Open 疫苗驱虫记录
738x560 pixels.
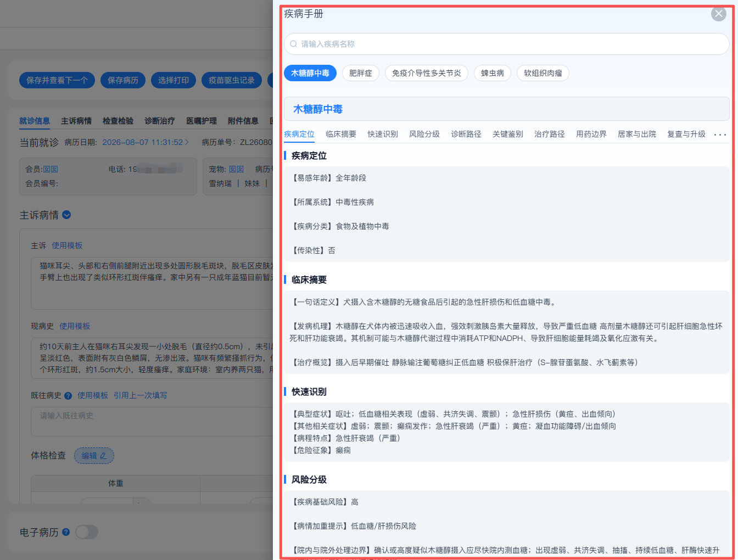pyautogui.click(x=232, y=80)
